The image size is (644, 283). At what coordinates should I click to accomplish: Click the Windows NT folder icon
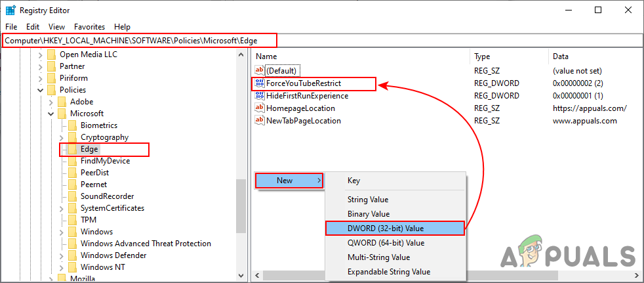pyautogui.click(x=72, y=267)
